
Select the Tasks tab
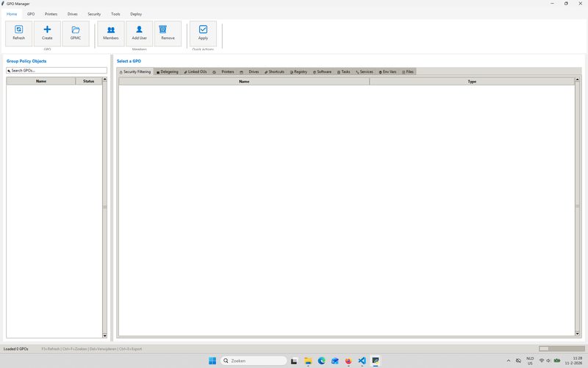click(x=343, y=71)
